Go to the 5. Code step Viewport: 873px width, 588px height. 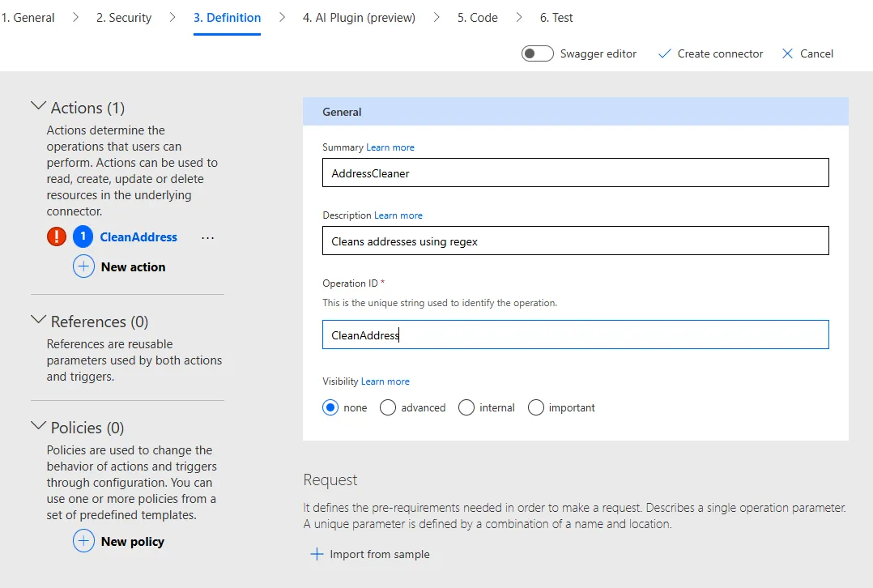(478, 18)
